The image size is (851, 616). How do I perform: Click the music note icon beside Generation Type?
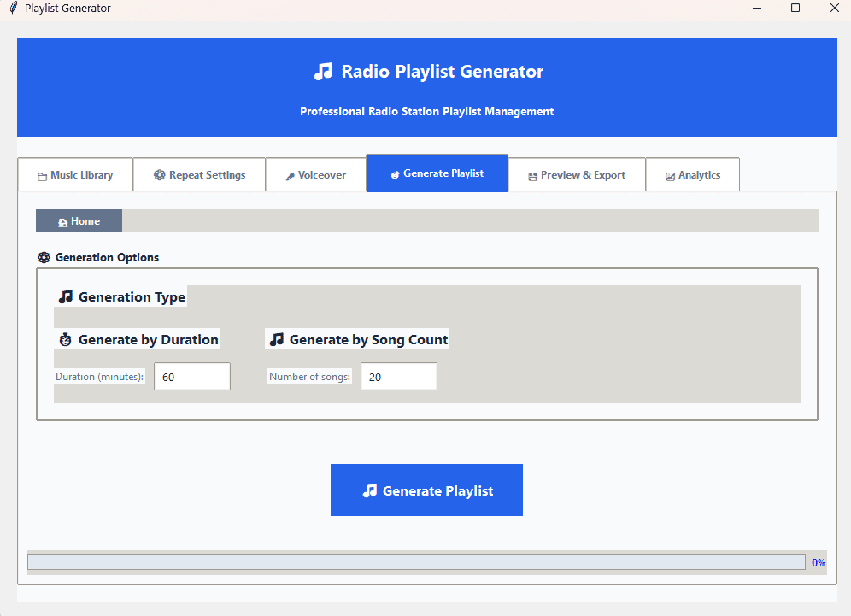point(66,296)
